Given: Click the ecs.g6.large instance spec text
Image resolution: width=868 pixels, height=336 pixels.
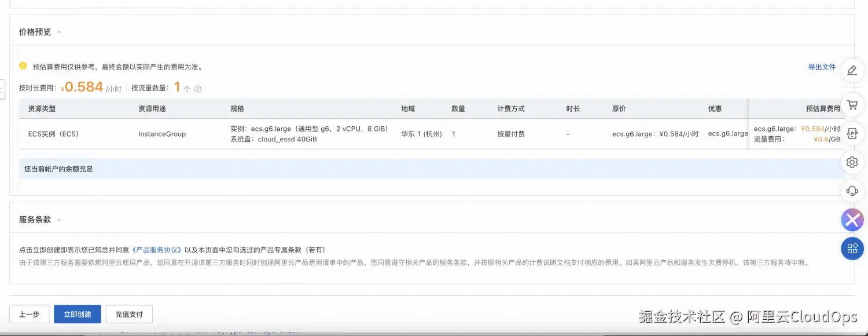Looking at the screenshot, I should point(309,129).
